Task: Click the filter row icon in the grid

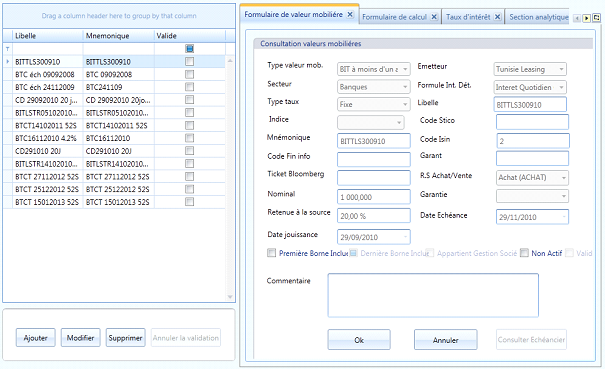Action: click(x=7, y=49)
